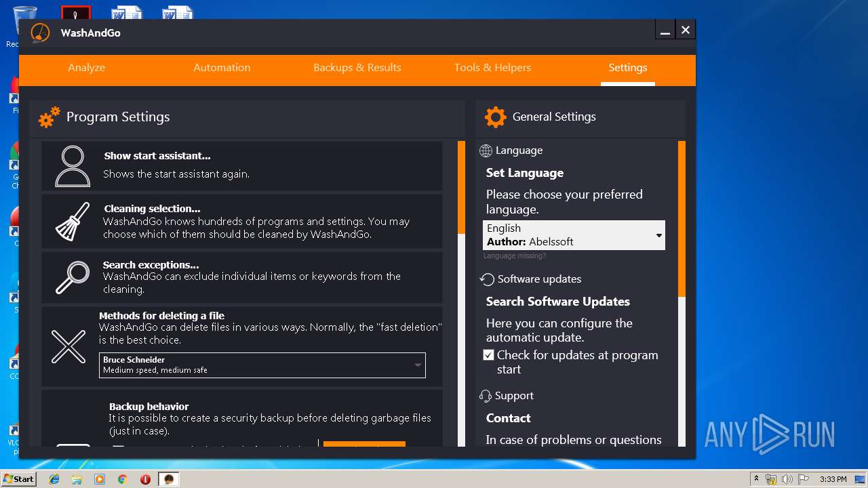The width and height of the screenshot is (868, 488).
Task: Go to Backups & Results tab
Action: click(357, 68)
